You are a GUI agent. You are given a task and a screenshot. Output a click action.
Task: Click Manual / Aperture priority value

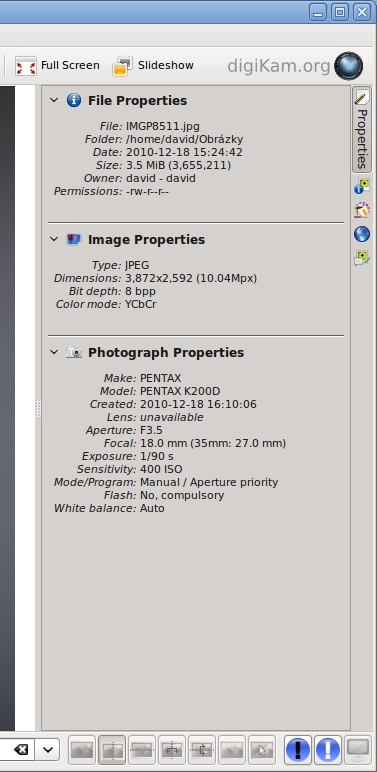[209, 482]
